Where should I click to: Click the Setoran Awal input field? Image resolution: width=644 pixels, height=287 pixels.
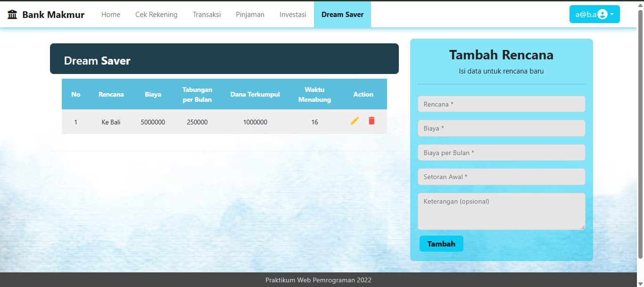[501, 177]
